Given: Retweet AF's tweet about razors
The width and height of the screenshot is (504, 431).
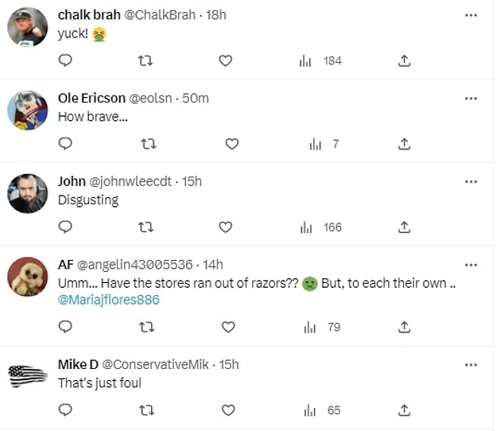Looking at the screenshot, I should 148,327.
